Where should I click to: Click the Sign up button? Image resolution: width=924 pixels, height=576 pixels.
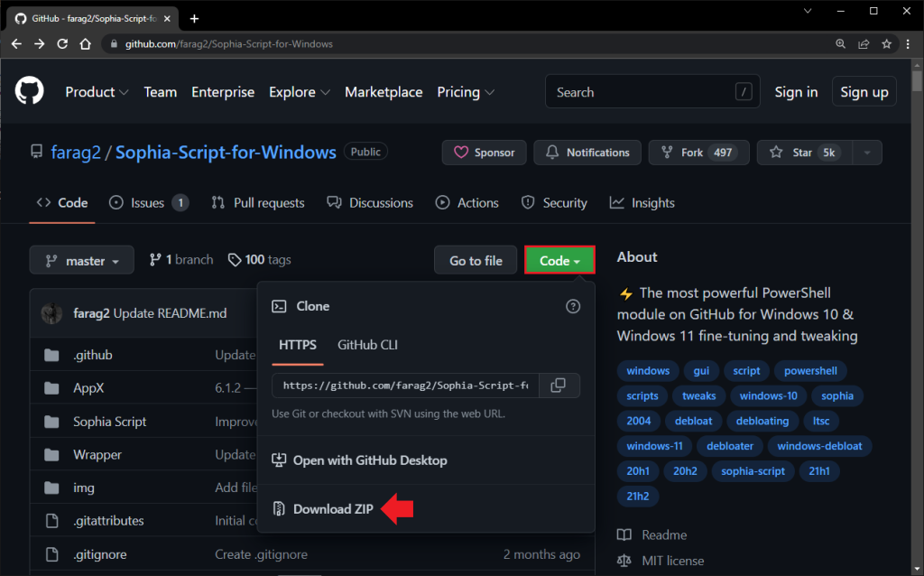[x=864, y=92]
